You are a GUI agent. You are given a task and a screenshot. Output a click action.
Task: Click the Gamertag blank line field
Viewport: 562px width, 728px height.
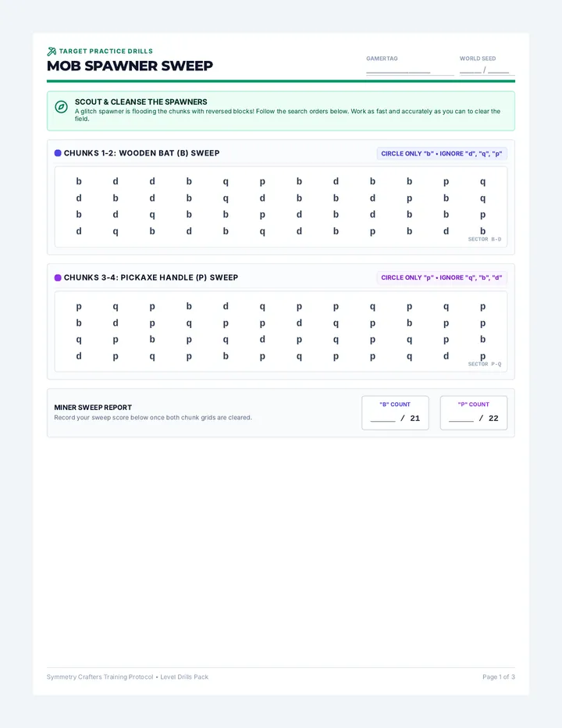pos(410,70)
